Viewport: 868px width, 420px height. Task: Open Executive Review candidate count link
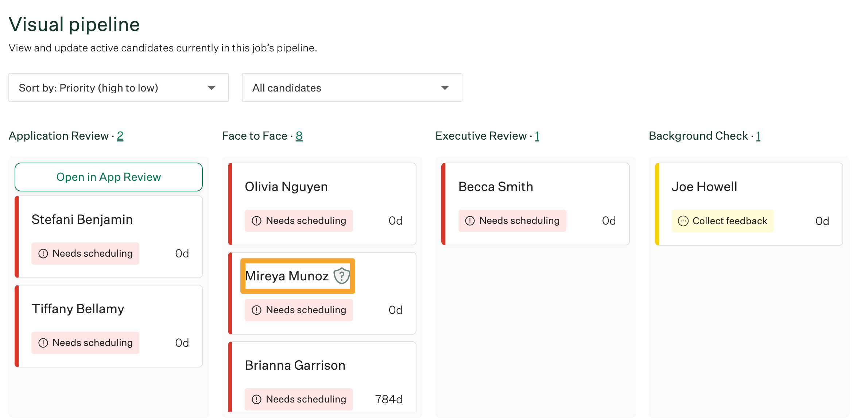[x=537, y=136]
